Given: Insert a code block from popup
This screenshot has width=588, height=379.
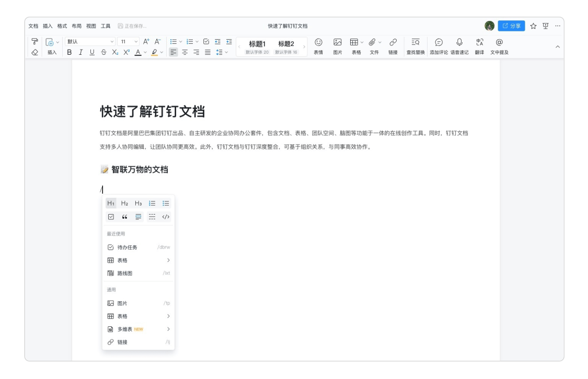Looking at the screenshot, I should tap(166, 217).
